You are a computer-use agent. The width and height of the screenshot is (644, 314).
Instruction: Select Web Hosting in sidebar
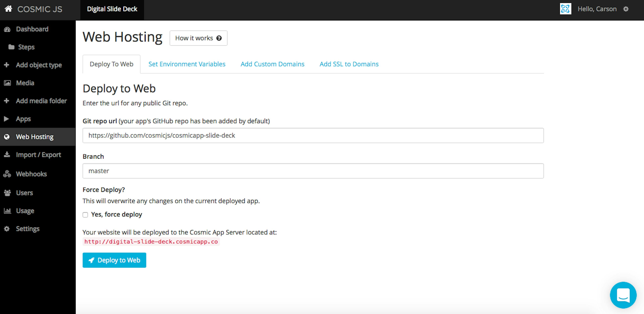(38, 137)
